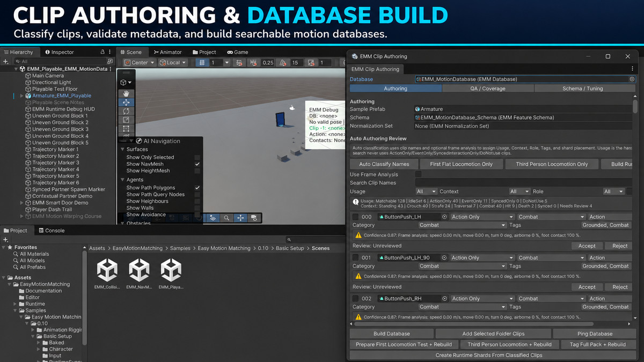Select the Scale tool in Scene toolbar
Image resolution: width=644 pixels, height=362 pixels.
(x=126, y=120)
